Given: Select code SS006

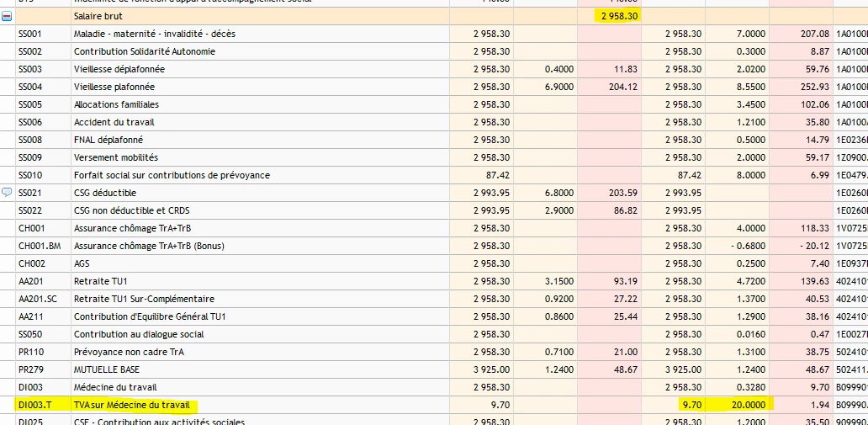Looking at the screenshot, I should tap(30, 122).
